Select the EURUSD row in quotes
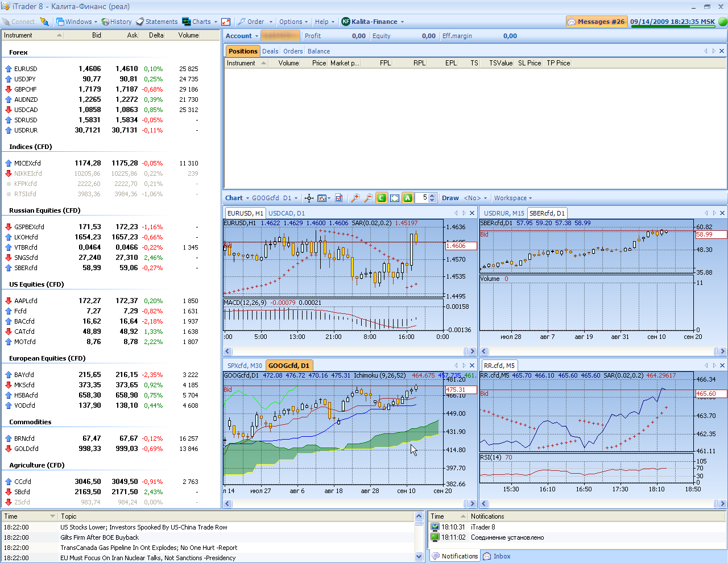Screen dimensions: 728x563 (x=110, y=69)
